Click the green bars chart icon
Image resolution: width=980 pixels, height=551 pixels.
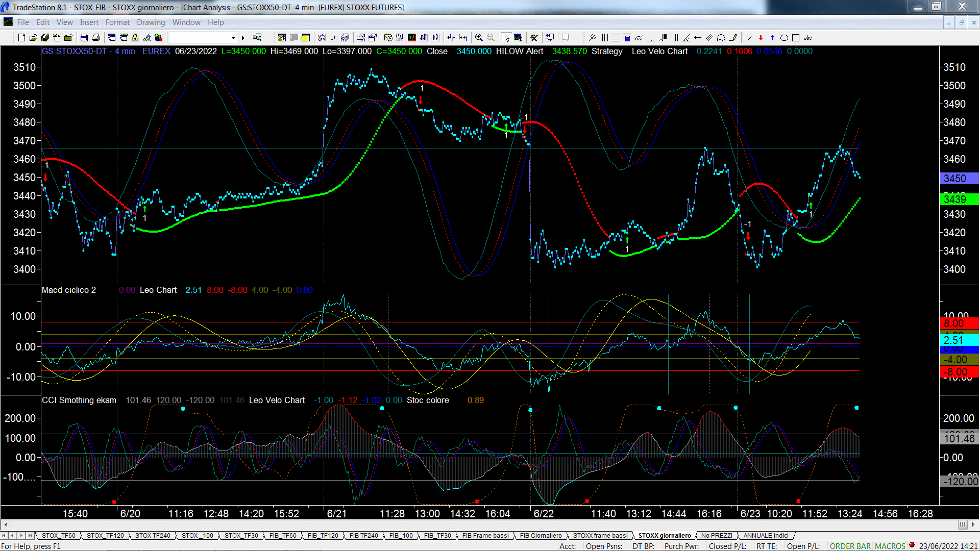pyautogui.click(x=412, y=38)
